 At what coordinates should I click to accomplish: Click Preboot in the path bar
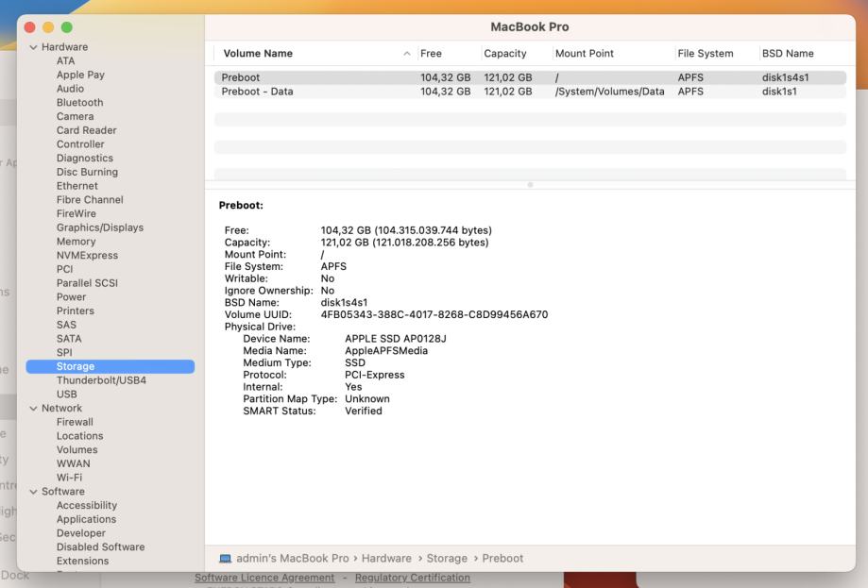(502, 559)
